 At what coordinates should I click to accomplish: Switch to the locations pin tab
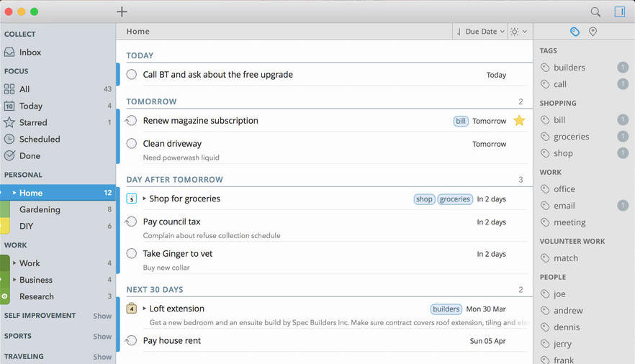click(593, 32)
